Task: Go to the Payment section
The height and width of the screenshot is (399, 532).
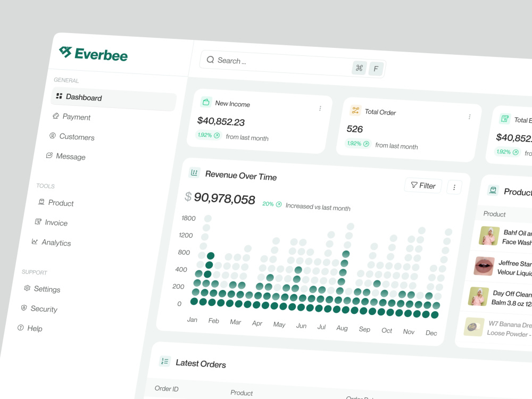Action: pos(71,117)
